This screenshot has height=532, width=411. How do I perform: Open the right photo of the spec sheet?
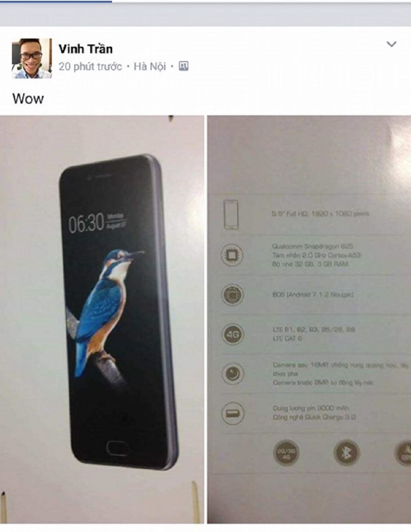[x=309, y=319]
